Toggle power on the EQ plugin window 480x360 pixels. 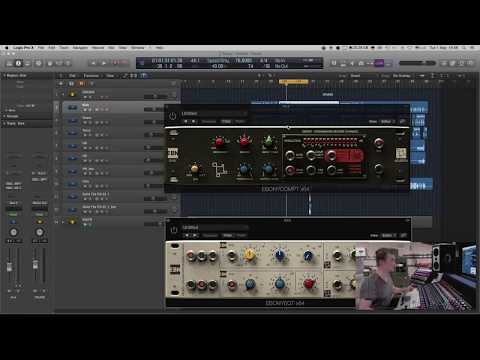[174, 230]
